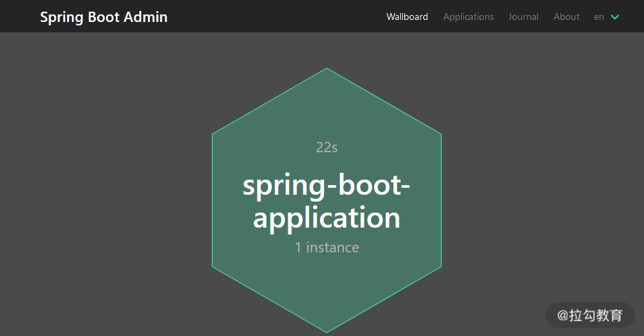Open the en language selector

pos(599,17)
